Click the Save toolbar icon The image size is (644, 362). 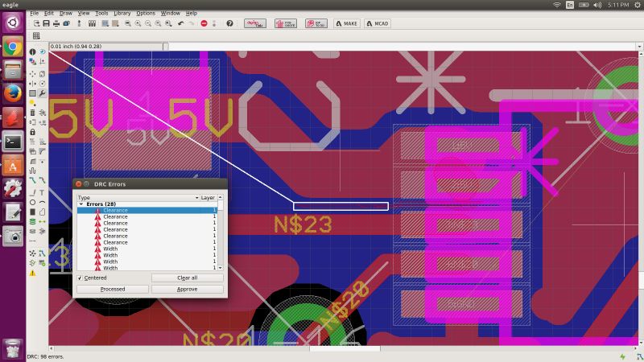(46, 23)
